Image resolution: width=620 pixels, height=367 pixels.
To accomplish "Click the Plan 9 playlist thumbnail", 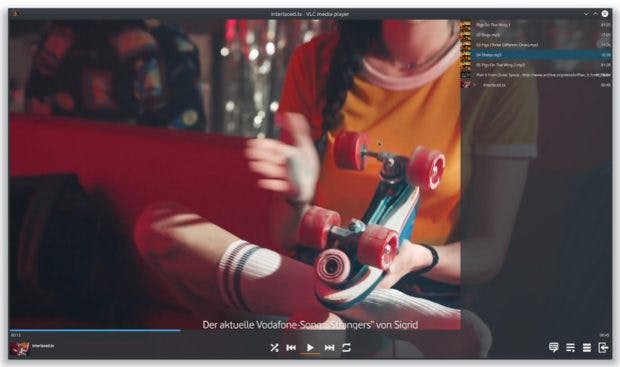I will [466, 75].
